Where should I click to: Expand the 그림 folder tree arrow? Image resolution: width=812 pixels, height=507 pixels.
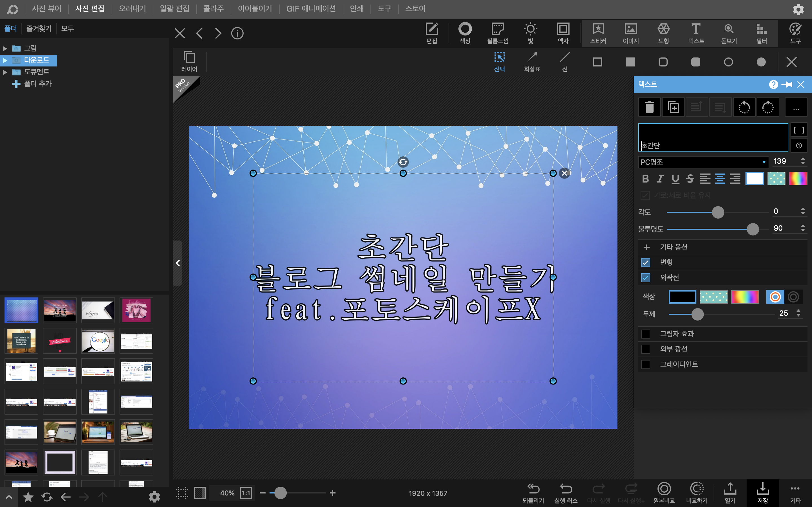(x=5, y=49)
